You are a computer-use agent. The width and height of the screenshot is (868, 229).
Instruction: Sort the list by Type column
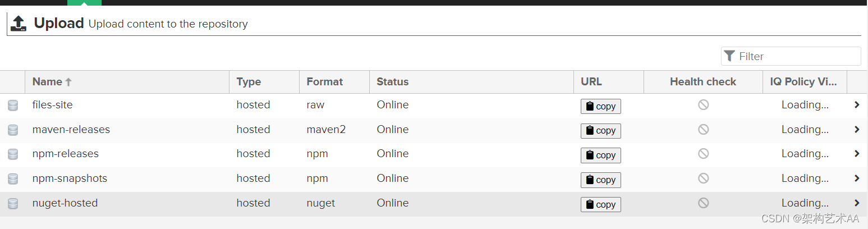[x=249, y=82]
